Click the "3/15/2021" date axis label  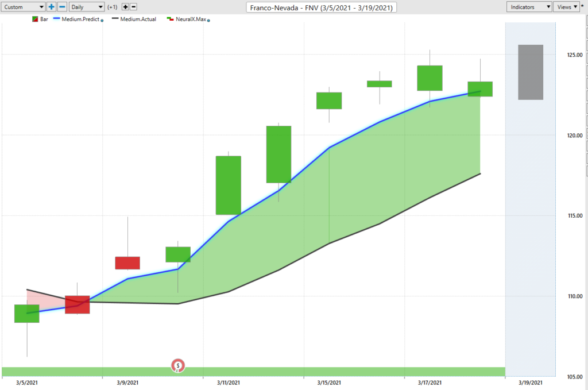click(x=329, y=383)
